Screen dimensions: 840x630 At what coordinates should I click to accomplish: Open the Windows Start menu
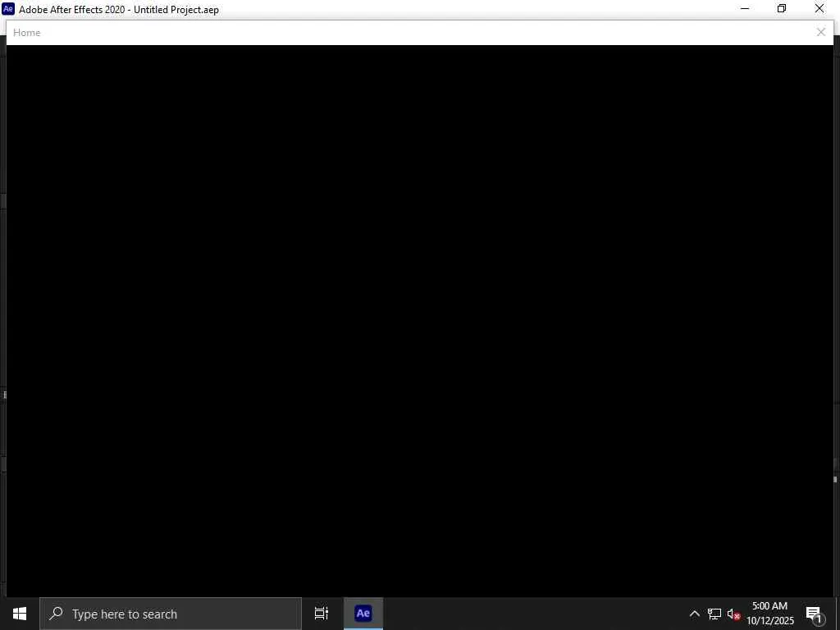click(x=20, y=614)
